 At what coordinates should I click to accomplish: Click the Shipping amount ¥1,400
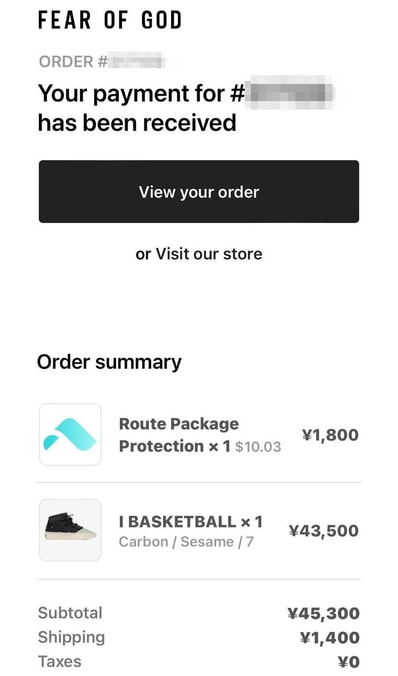pos(330,638)
